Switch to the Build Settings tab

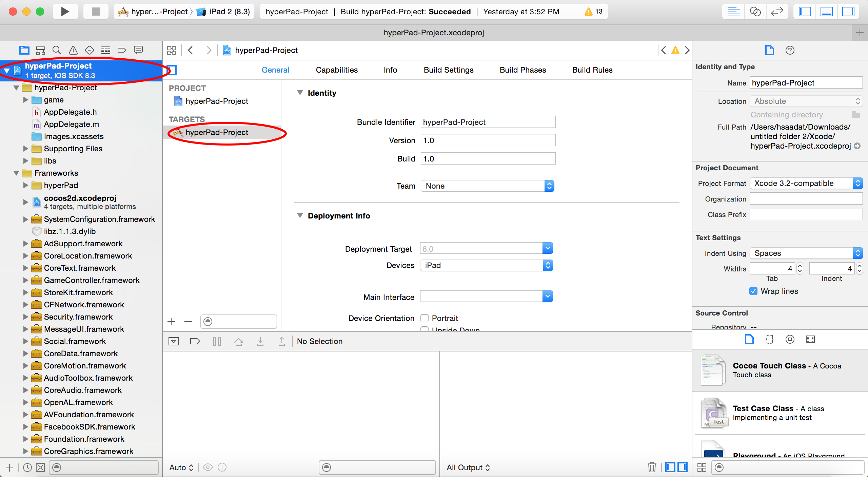tap(448, 70)
